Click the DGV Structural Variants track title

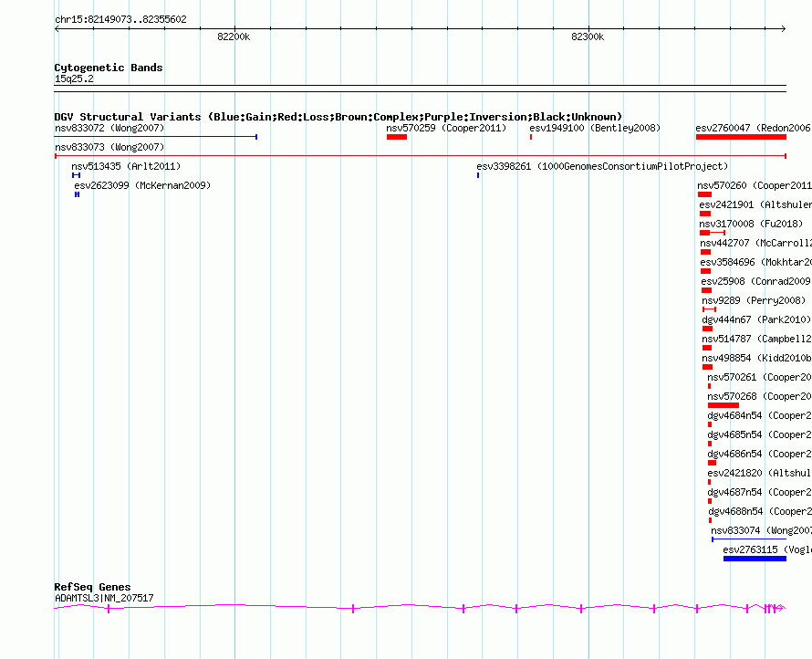(338, 117)
